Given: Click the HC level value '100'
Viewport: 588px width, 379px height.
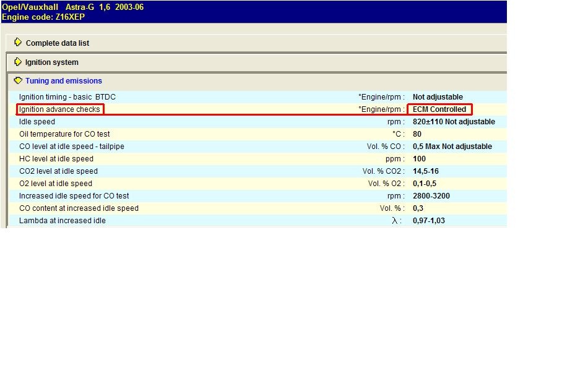Looking at the screenshot, I should (419, 159).
